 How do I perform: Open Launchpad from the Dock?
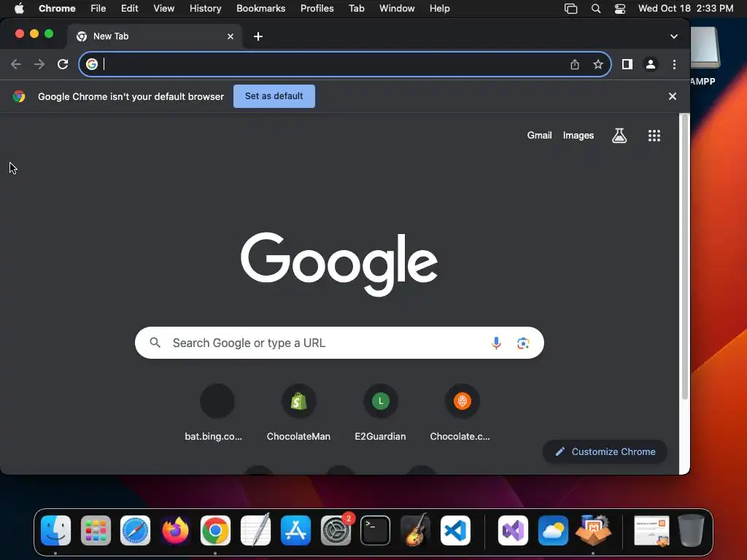[x=96, y=530]
